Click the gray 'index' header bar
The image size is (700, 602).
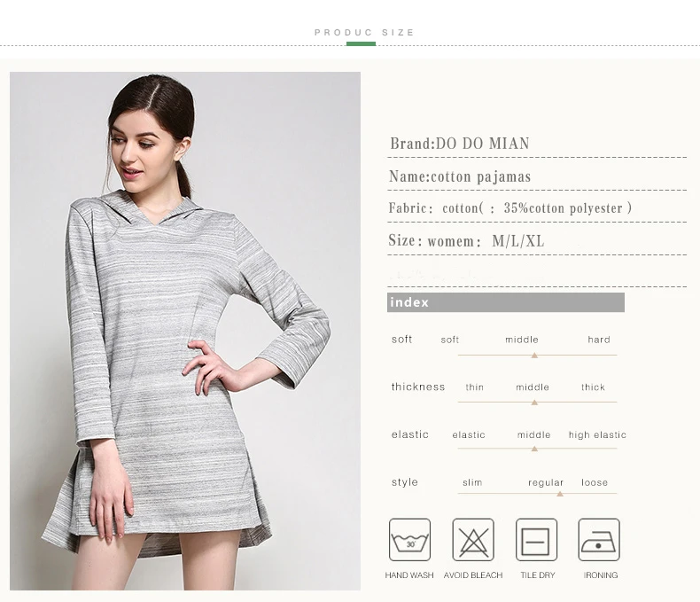[505, 302]
